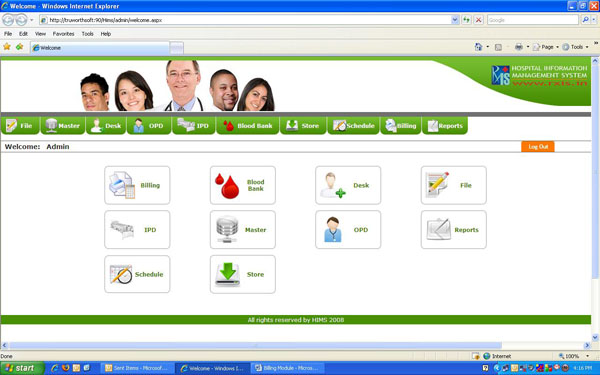The image size is (600, 375).
Task: Click File in the green navigation bar
Action: pos(20,126)
